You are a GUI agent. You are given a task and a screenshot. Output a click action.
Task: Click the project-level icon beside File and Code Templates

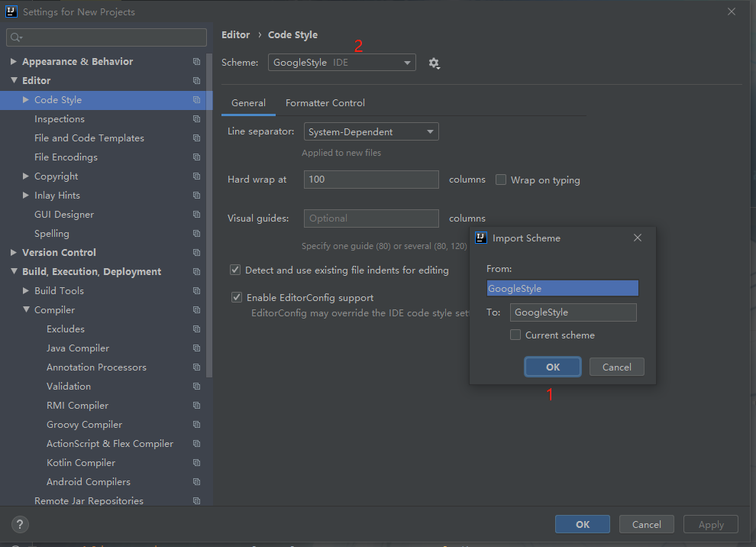pyautogui.click(x=197, y=138)
